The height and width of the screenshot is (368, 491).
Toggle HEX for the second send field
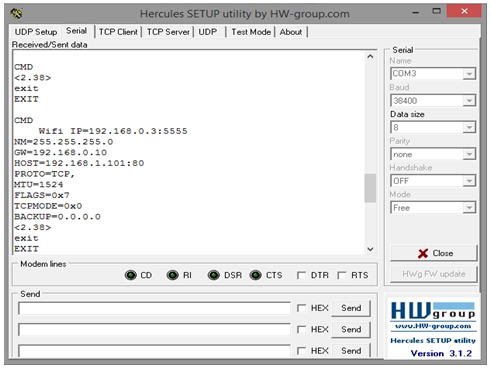pos(301,330)
